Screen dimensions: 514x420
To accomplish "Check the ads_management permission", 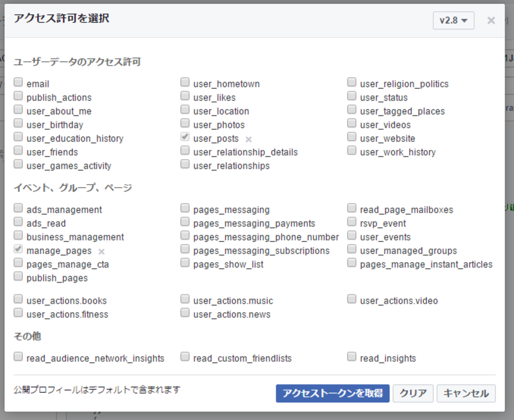I will 18,208.
